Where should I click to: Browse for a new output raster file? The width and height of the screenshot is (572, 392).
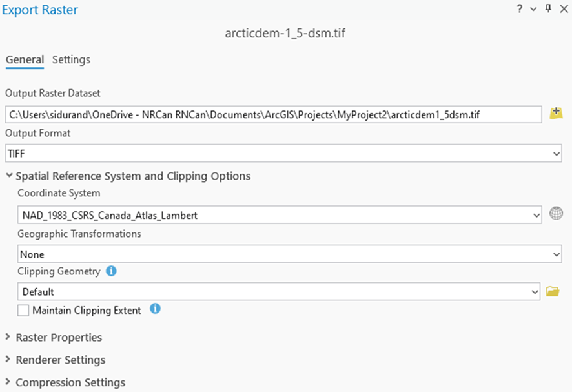pyautogui.click(x=557, y=114)
